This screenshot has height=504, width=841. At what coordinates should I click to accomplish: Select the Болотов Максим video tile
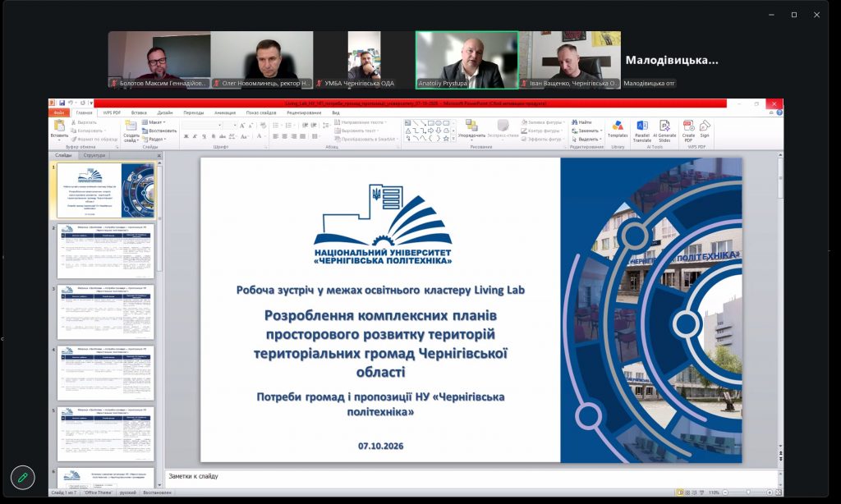pos(159,60)
